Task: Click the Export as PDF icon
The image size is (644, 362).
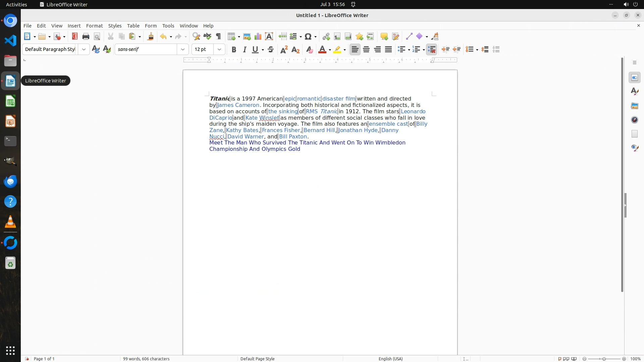Action: (74, 37)
